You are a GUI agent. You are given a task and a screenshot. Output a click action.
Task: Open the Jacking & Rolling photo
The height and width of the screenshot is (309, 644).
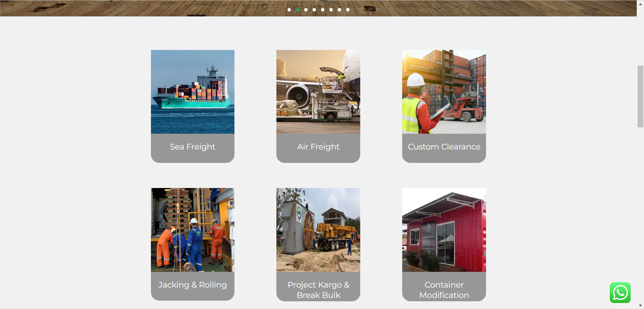click(193, 230)
